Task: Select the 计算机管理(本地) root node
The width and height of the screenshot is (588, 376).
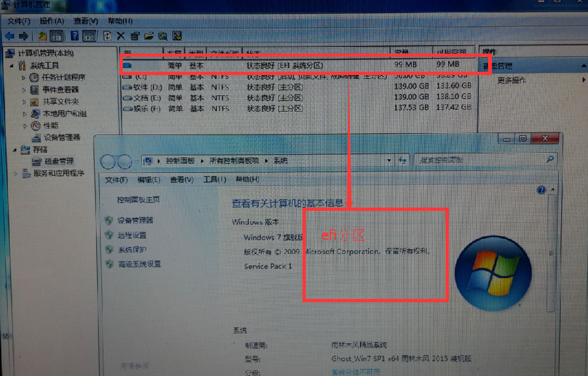Action: pyautogui.click(x=46, y=53)
